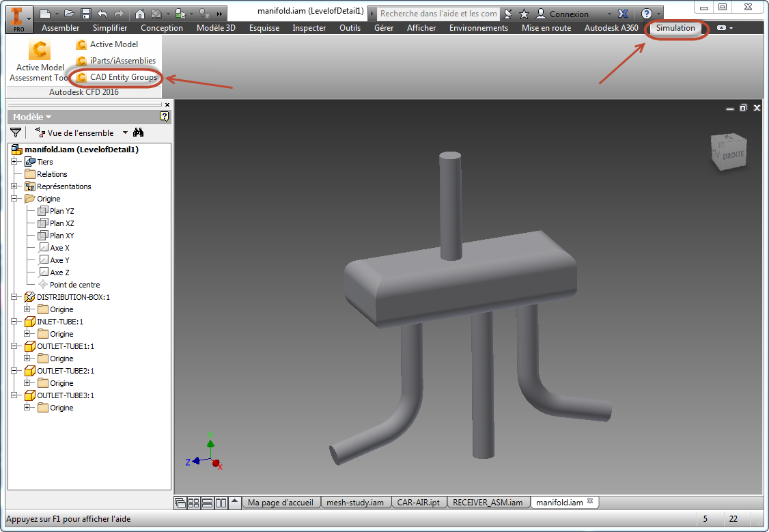Image resolution: width=769 pixels, height=532 pixels.
Task: Click the Undo arrow icon
Action: (102, 14)
